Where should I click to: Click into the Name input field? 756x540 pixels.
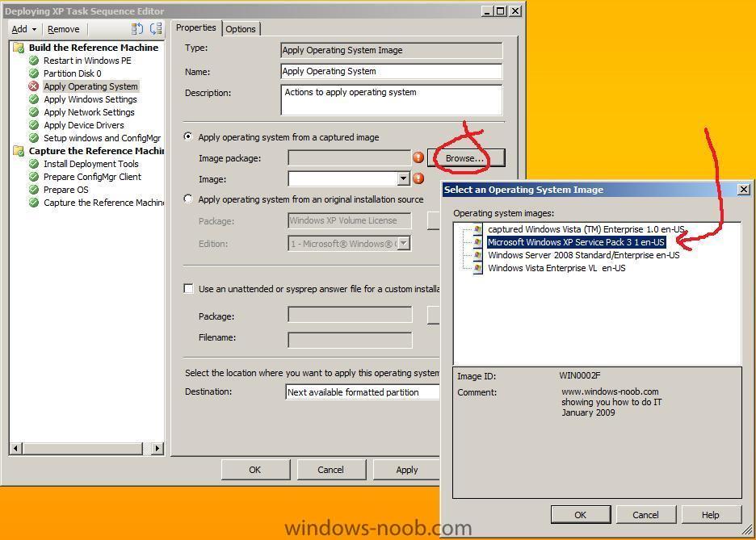tap(391, 71)
